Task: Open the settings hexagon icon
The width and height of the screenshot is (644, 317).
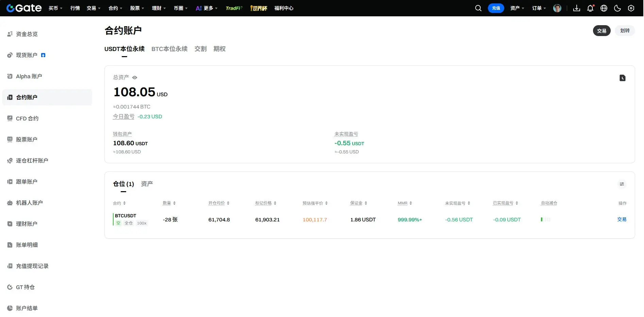Action: click(631, 8)
